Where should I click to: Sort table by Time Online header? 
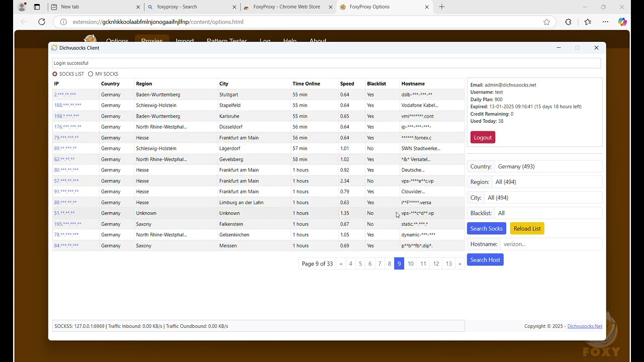[306, 84]
